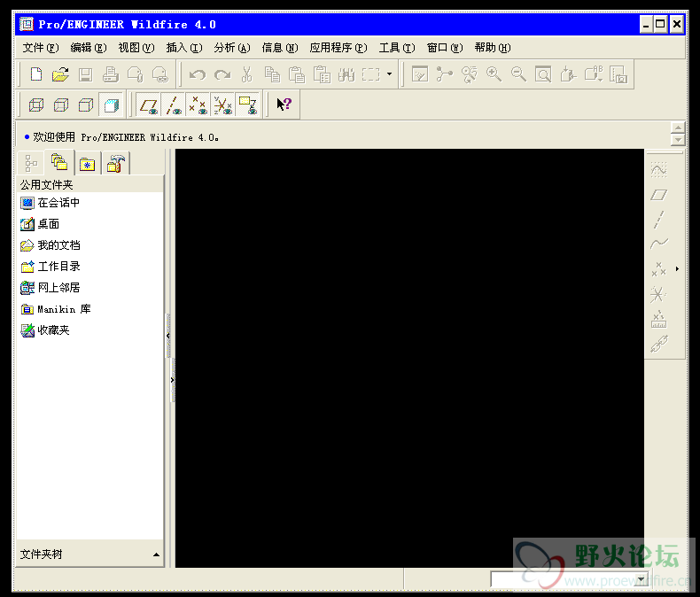Select Manikin 库 library
Screen dimensions: 700x597
55,309
